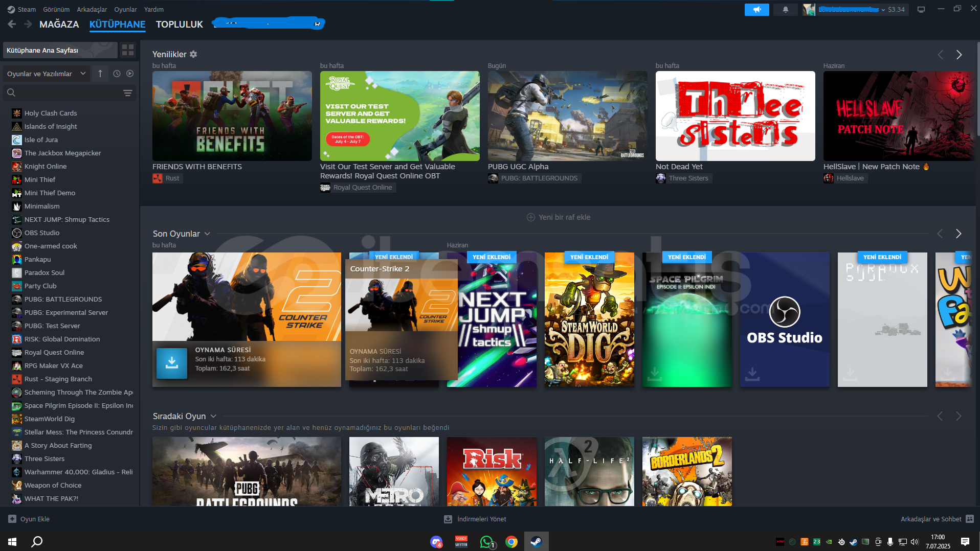Expand the Sıradaki Oyun shelf dropdown
Screen dimensions: 980x551
[x=213, y=416]
